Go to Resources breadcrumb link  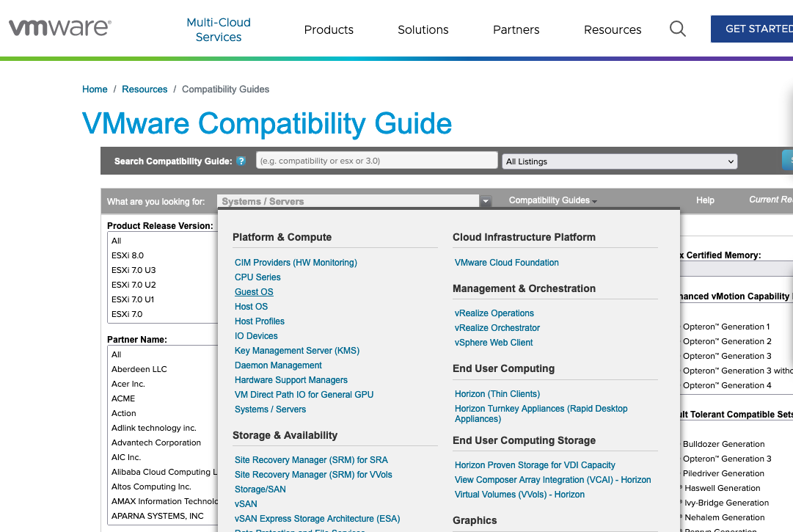tap(144, 89)
